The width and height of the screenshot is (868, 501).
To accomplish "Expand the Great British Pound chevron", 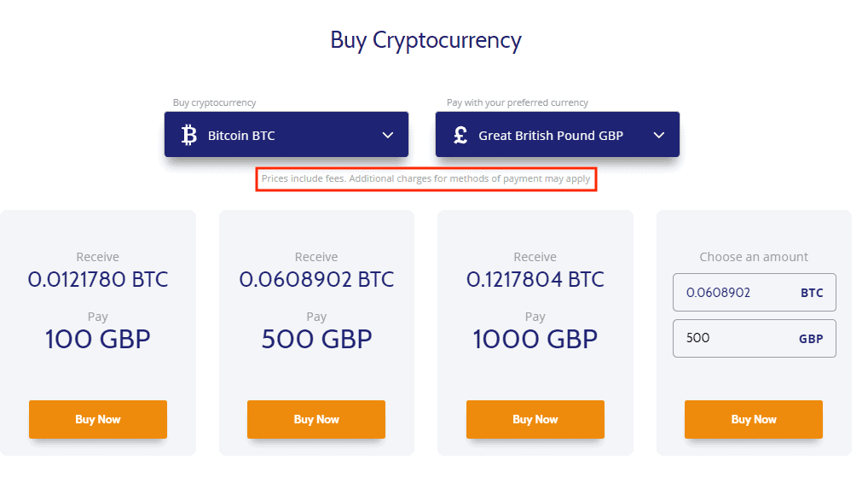I will (x=659, y=135).
